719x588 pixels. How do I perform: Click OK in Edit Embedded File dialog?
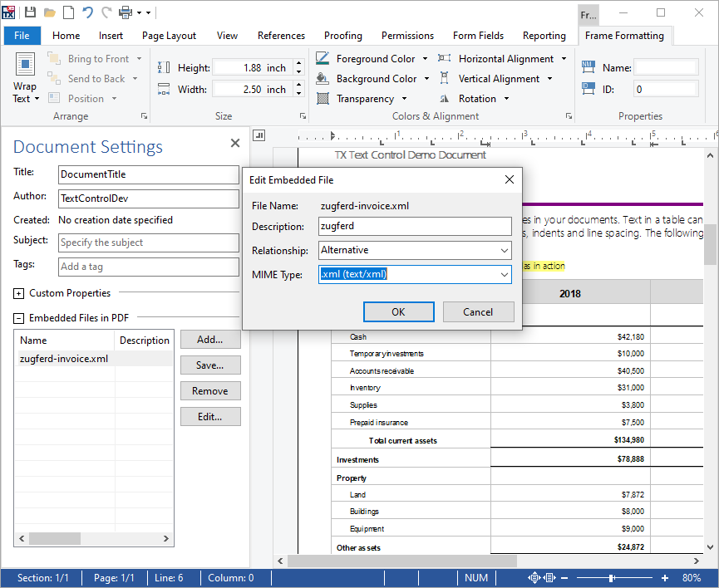(x=398, y=312)
